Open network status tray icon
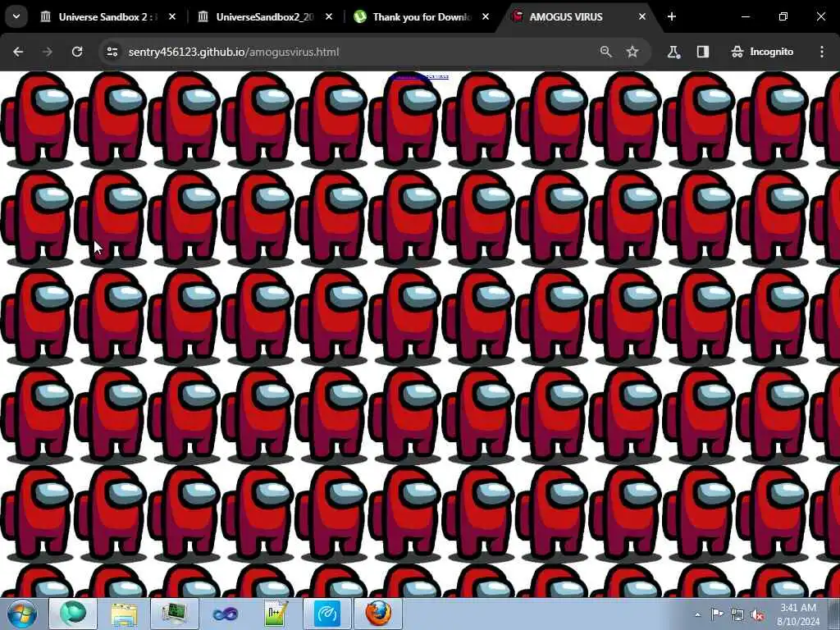This screenshot has height=630, width=840. (x=737, y=614)
